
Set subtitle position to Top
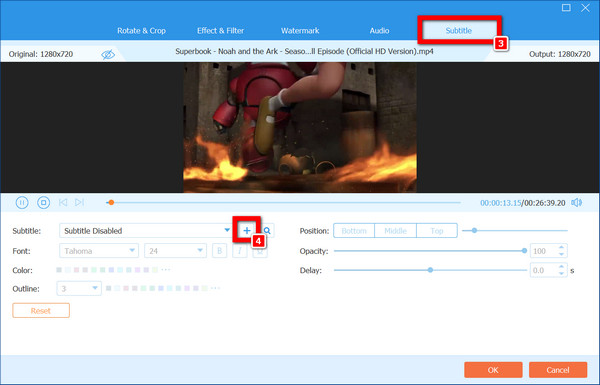[x=437, y=231]
